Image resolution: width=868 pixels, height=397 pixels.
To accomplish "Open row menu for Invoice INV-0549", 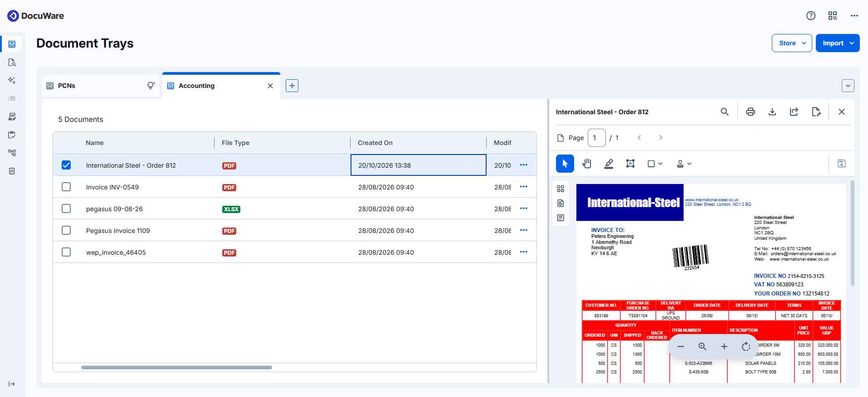I will coord(524,187).
